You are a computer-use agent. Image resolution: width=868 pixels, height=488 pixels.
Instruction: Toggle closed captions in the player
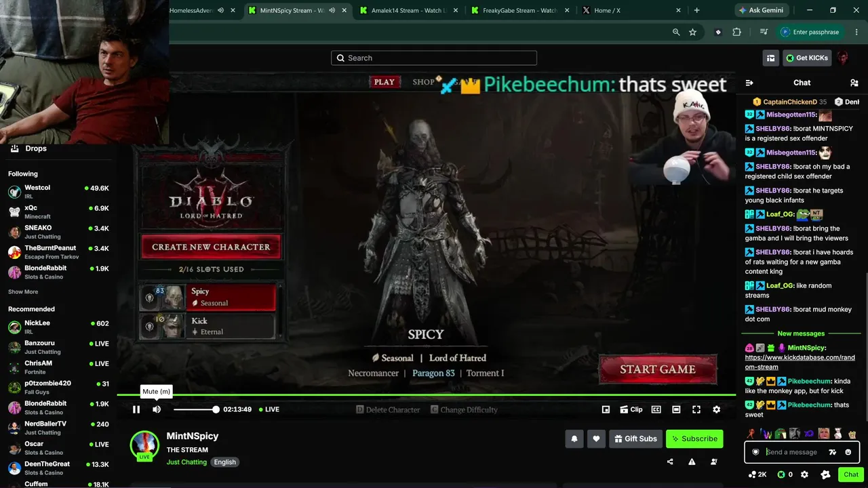tap(656, 409)
